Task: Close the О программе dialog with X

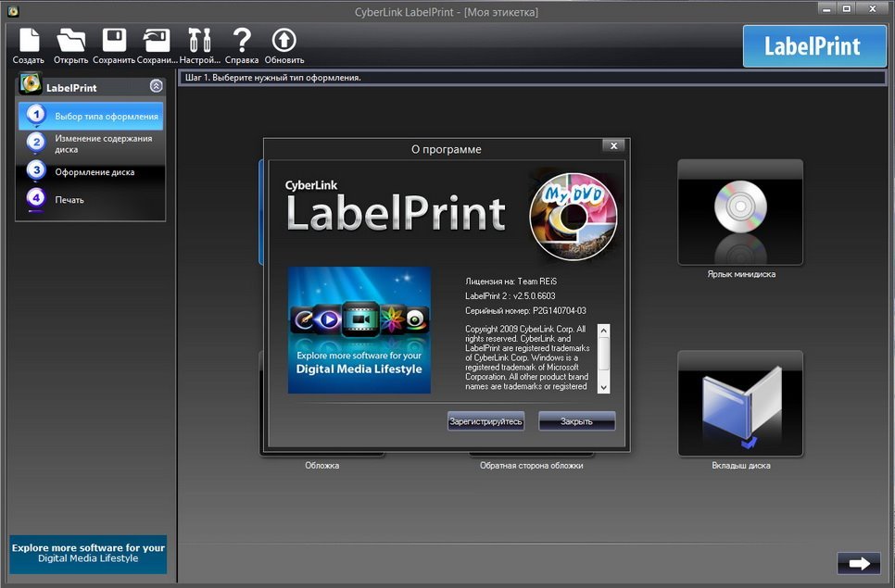Action: (613, 146)
